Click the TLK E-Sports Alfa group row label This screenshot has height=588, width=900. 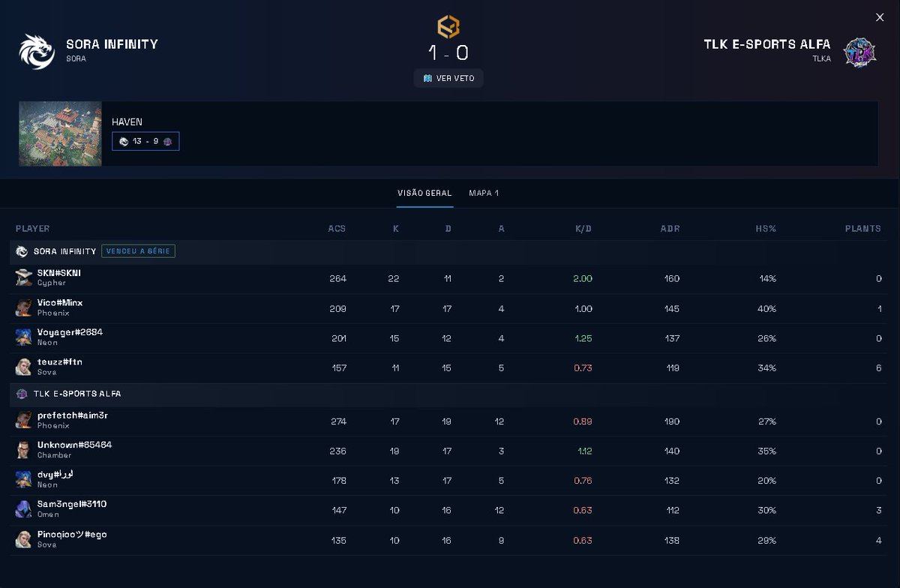click(77, 394)
